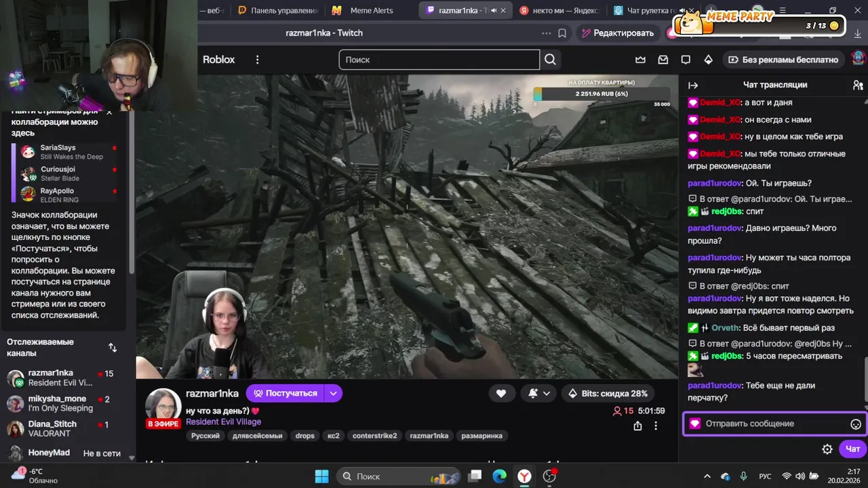The height and width of the screenshot is (488, 868).
Task: Bookmark the page in address bar
Action: coord(562,33)
